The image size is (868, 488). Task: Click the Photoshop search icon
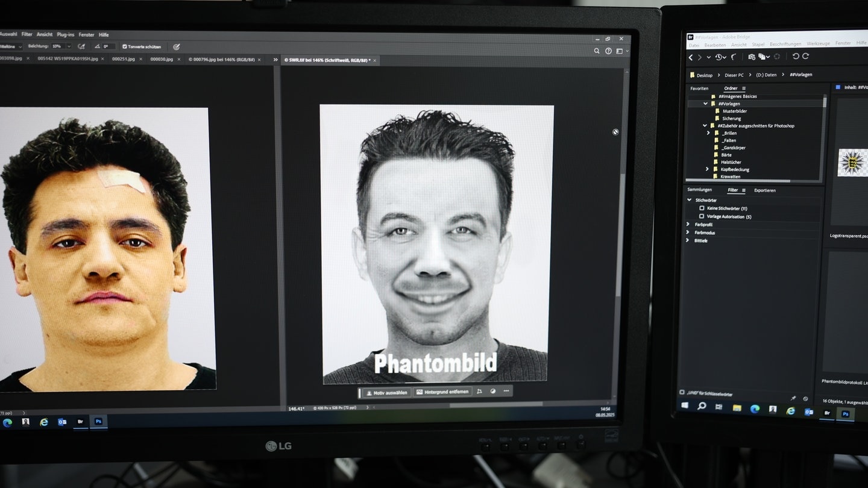pos(597,51)
